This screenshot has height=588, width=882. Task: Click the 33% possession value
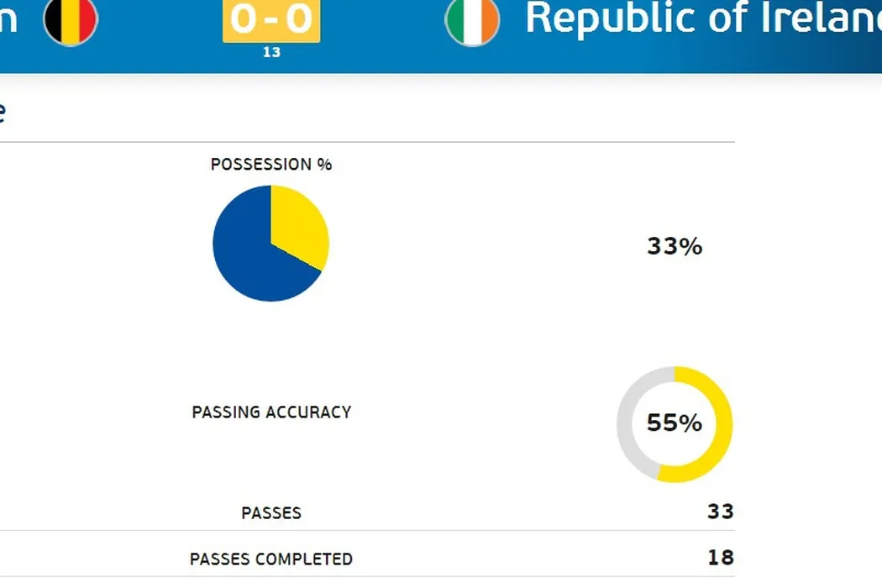pos(675,246)
